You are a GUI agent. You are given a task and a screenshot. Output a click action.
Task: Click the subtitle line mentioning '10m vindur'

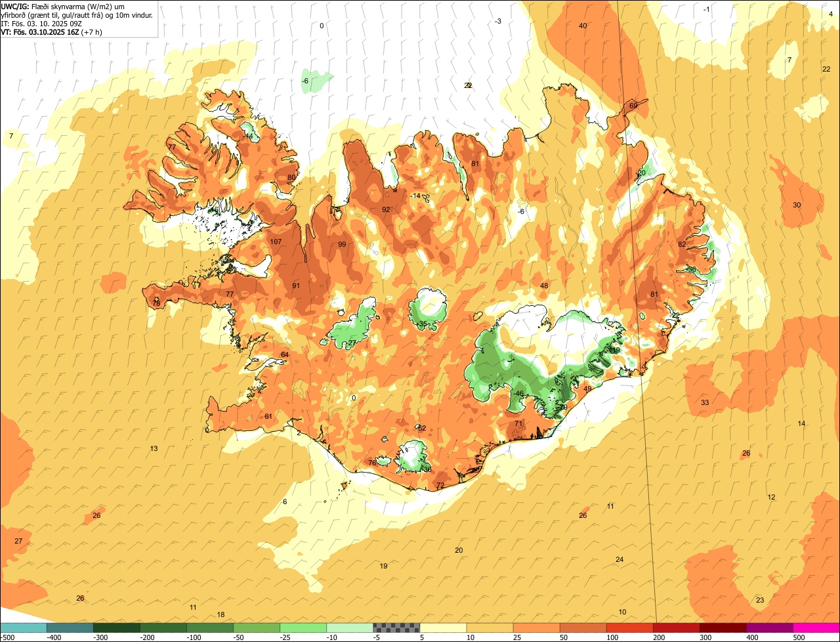[x=77, y=15]
